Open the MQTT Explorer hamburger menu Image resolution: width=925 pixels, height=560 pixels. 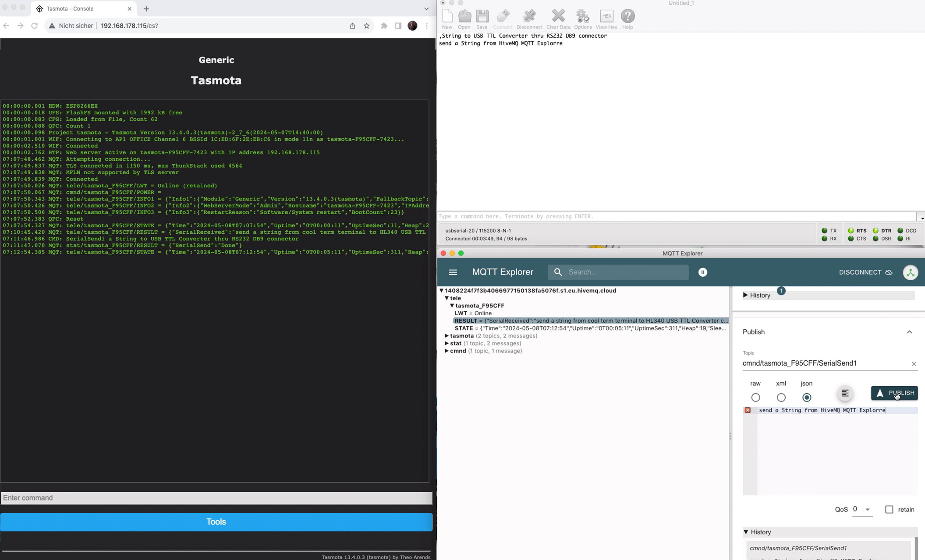point(453,272)
